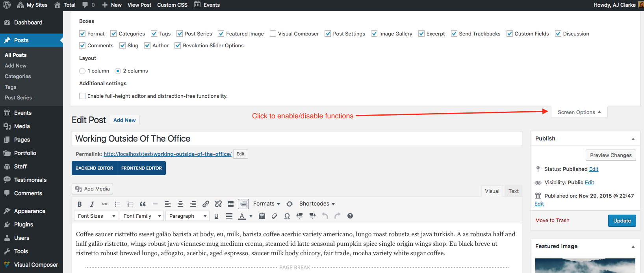
Task: Apply the numbered list icon
Action: [130, 204]
